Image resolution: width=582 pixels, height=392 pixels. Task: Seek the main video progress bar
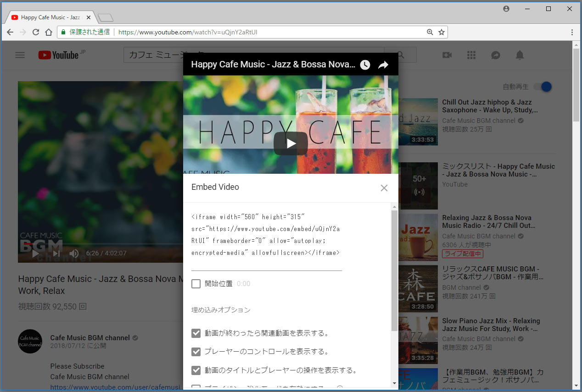(x=101, y=243)
